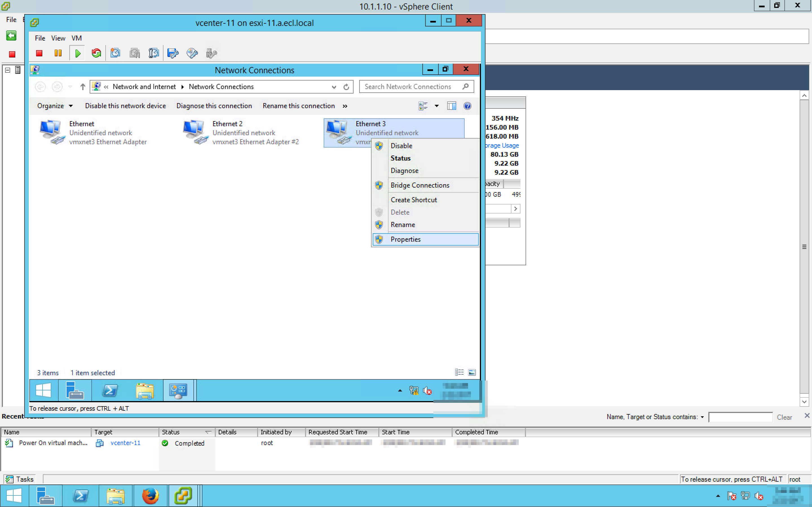The height and width of the screenshot is (507, 812).
Task: Click the Snapshot Manager icon
Action: [153, 53]
